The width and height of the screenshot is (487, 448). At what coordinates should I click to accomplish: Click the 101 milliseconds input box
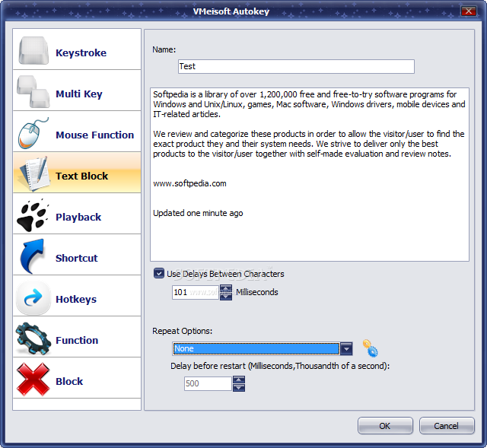pyautogui.click(x=196, y=293)
